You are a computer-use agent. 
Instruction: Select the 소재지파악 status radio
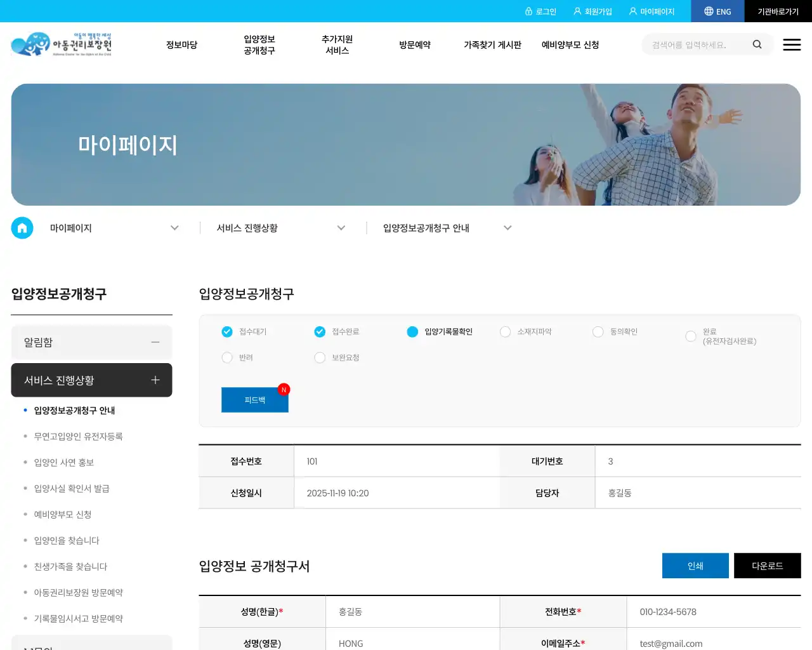(x=505, y=331)
